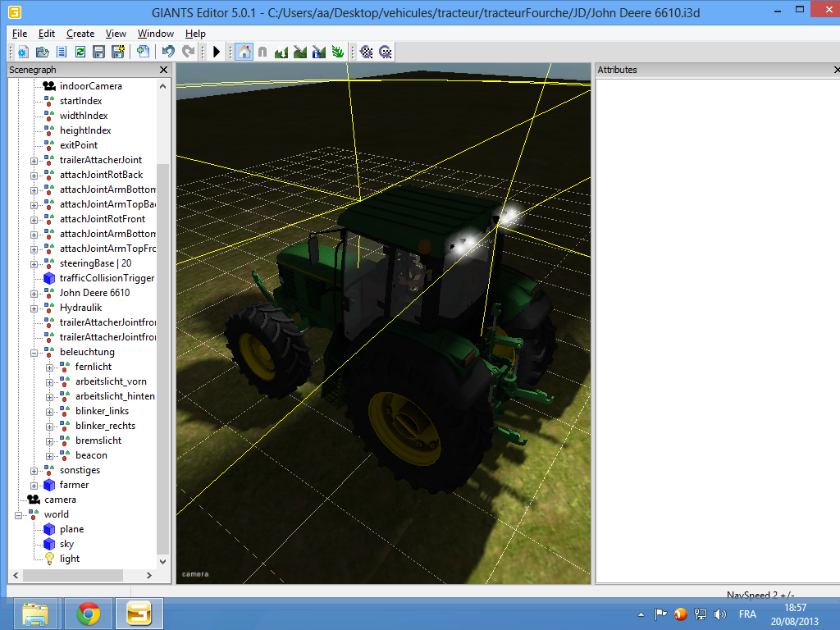The height and width of the screenshot is (630, 840).
Task: Select the blinker_rechts tree item
Action: point(105,426)
